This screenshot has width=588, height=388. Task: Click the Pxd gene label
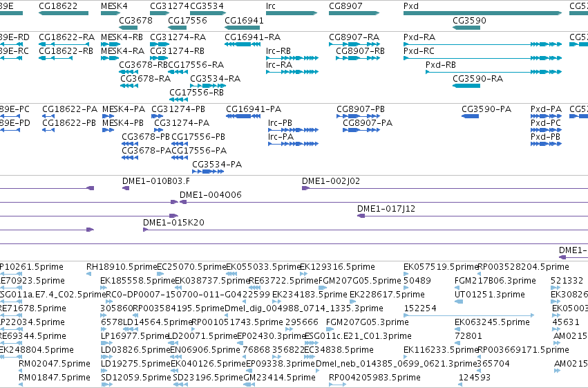411,6
